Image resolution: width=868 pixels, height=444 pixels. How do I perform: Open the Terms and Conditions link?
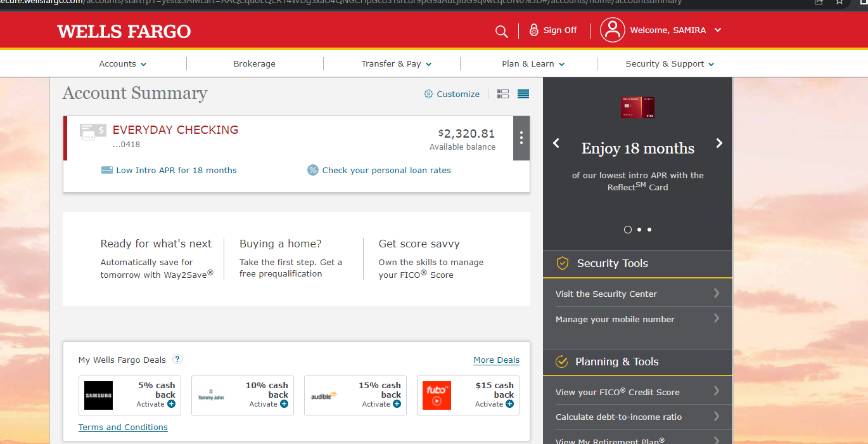123,427
